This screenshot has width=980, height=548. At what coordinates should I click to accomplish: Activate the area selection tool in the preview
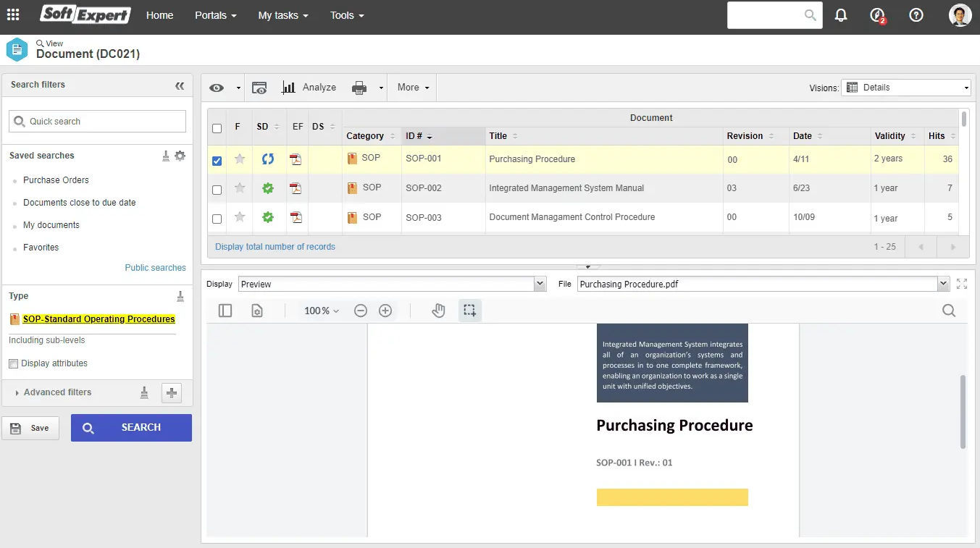point(469,310)
